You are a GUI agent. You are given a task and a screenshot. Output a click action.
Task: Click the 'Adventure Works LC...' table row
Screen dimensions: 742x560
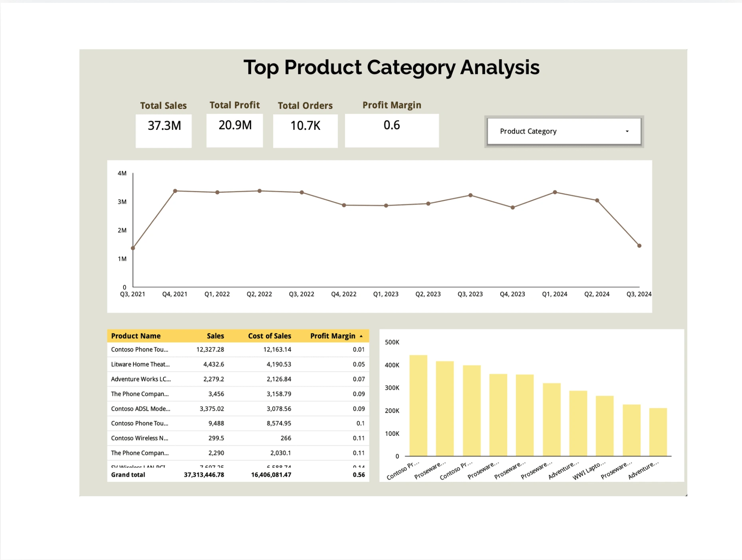pos(238,379)
